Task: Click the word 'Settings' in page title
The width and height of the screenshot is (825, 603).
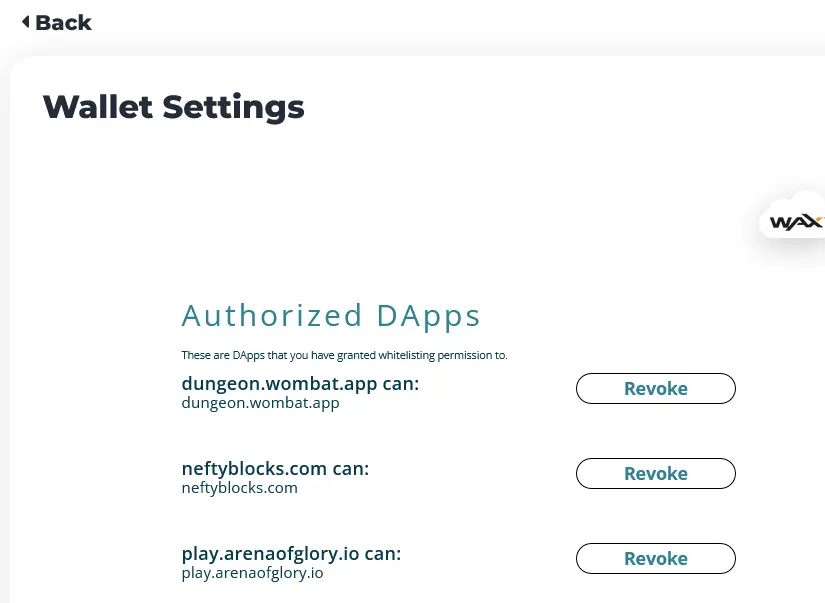Action: click(x=234, y=108)
